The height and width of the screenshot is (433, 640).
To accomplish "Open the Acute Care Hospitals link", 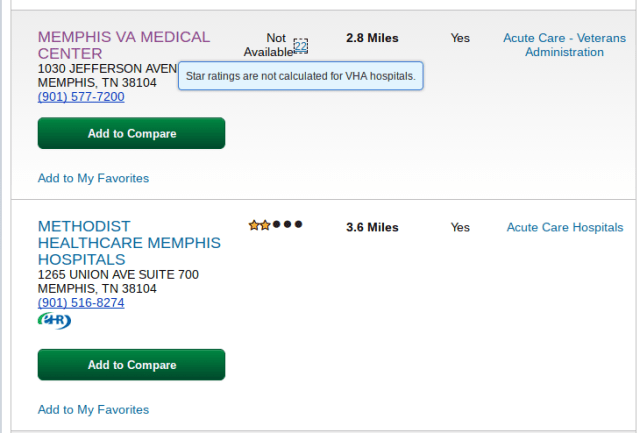I will [x=564, y=227].
